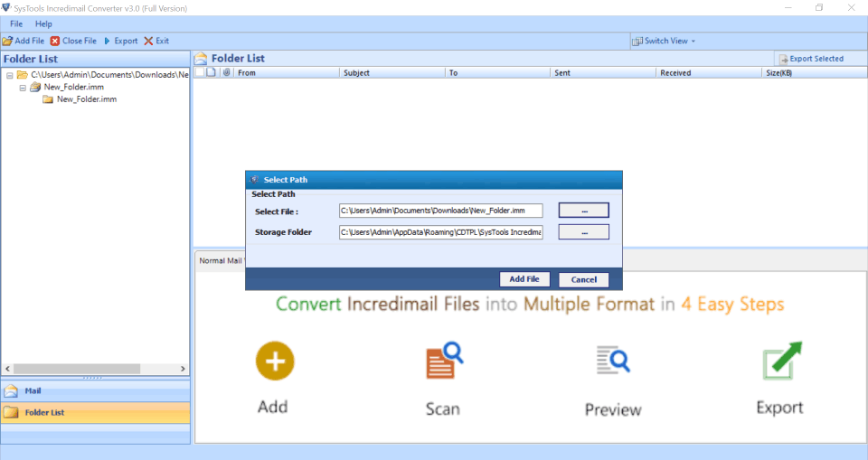Click the Select Path dialog title icon
Screen dimensions: 868x460
(254, 179)
